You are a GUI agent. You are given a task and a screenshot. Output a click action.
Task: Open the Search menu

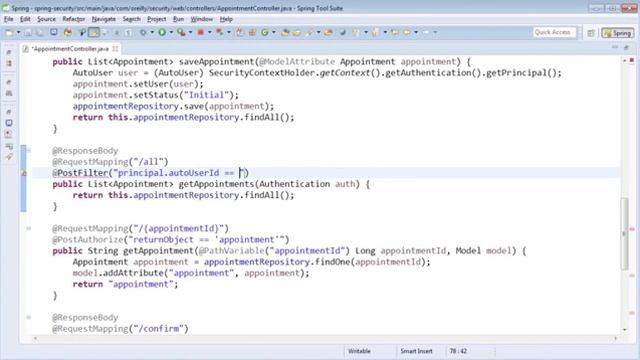[x=131, y=19]
